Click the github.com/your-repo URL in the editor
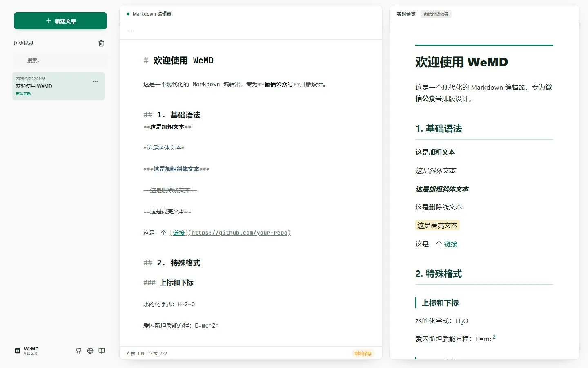This screenshot has height=368, width=588. [239, 233]
